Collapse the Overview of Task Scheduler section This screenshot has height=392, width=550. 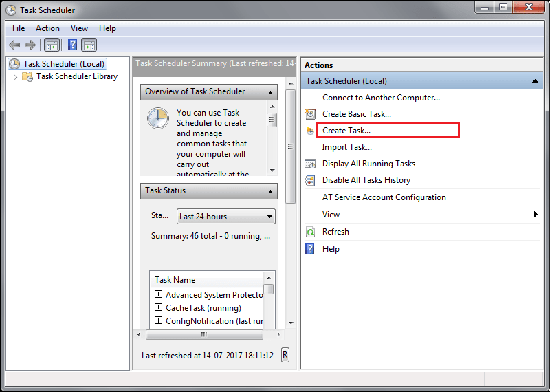(270, 92)
